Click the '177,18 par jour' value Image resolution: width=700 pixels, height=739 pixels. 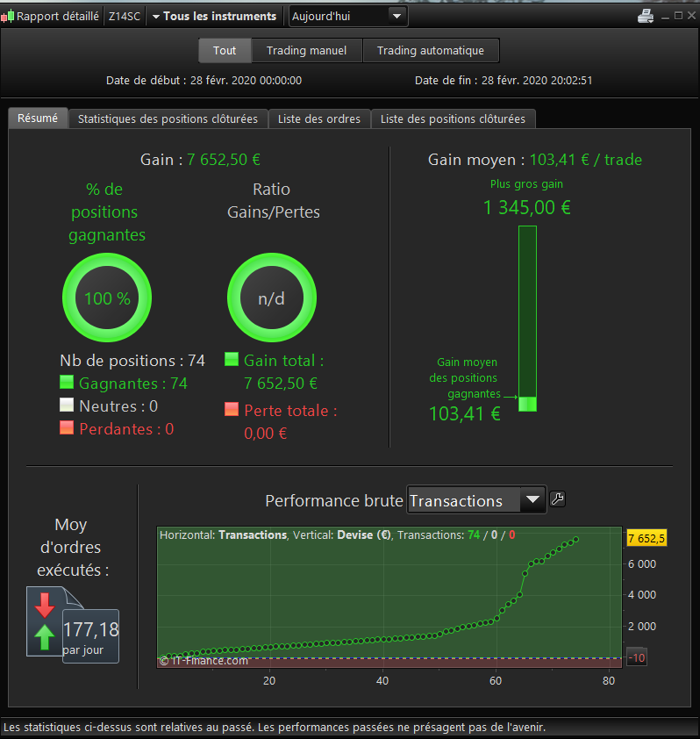coord(91,637)
